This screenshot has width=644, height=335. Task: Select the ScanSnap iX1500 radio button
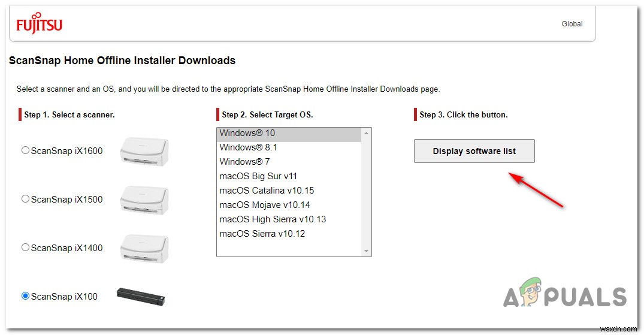(26, 199)
